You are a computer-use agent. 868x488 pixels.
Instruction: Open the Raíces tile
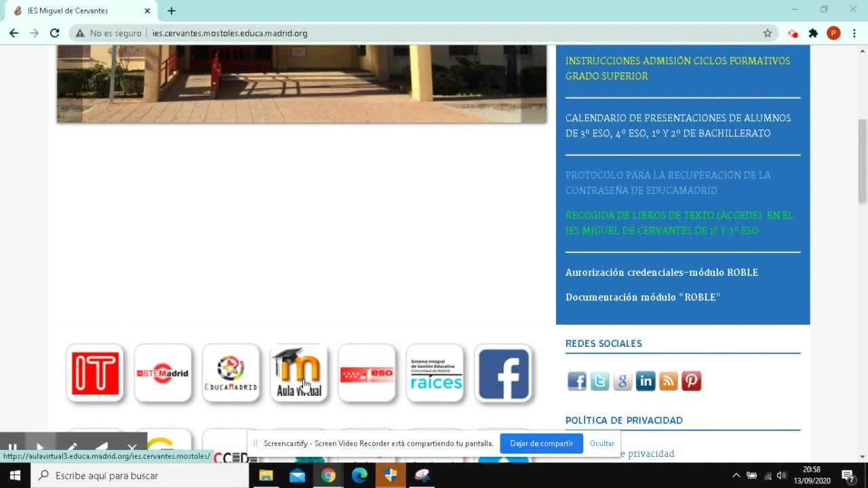tap(435, 373)
